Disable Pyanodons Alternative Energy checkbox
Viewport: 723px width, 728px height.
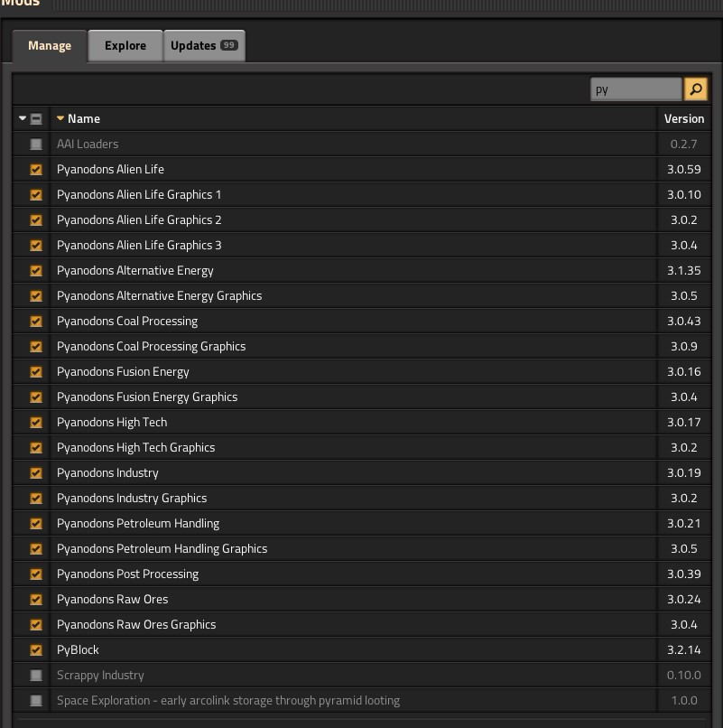[36, 271]
